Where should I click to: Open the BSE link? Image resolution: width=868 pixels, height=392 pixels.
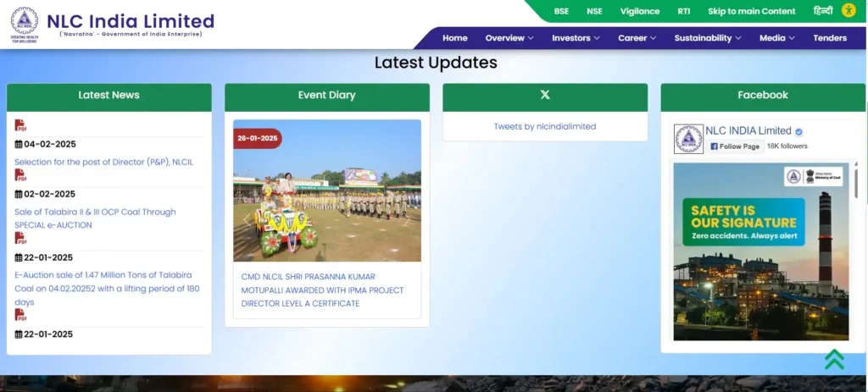(x=561, y=11)
